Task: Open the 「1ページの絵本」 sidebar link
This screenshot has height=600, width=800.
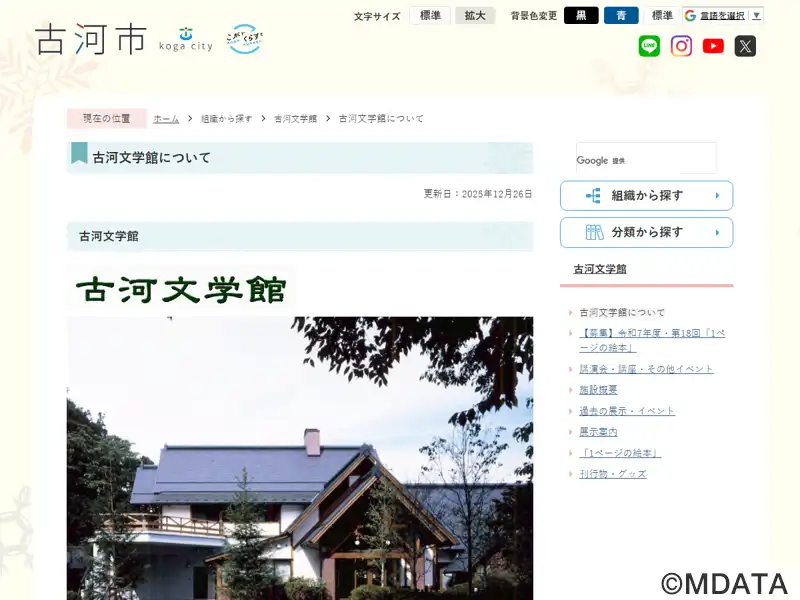Action: (x=620, y=453)
